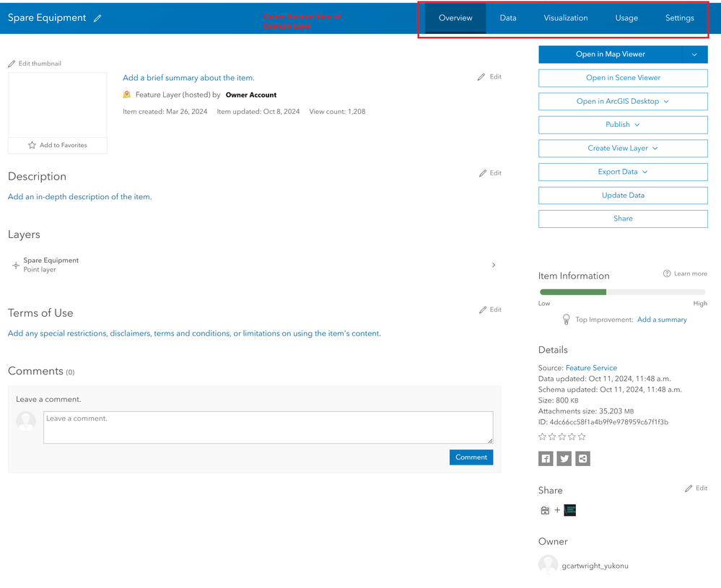Click the gcartwright_yukonu owner name
Viewport: 721px width, 588px height.
point(595,566)
